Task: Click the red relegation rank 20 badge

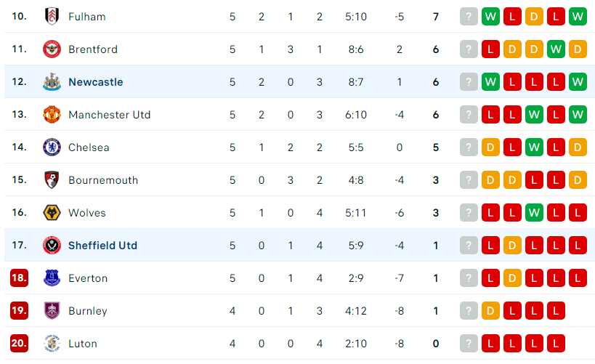Action: click(20, 343)
